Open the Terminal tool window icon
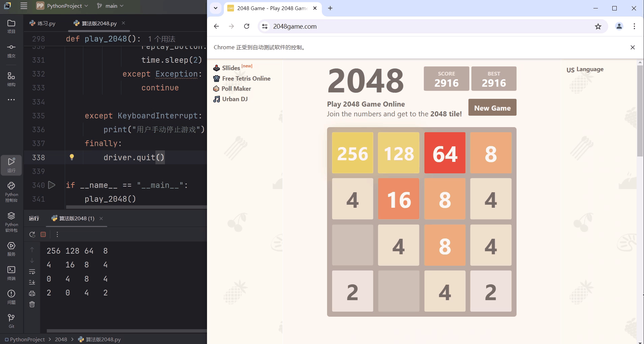Screen dimensions: 644x344 [x=11, y=273]
